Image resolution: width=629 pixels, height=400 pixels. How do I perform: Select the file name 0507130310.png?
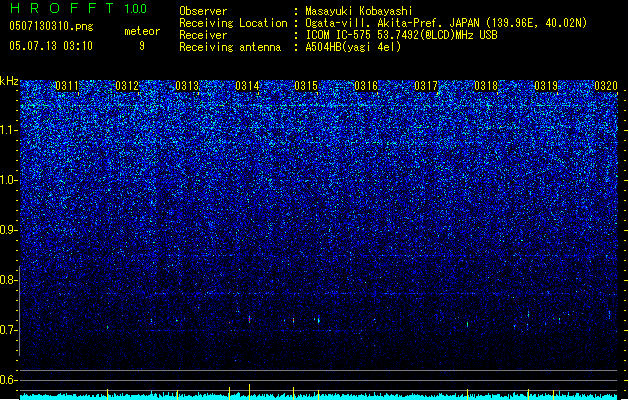[51, 26]
